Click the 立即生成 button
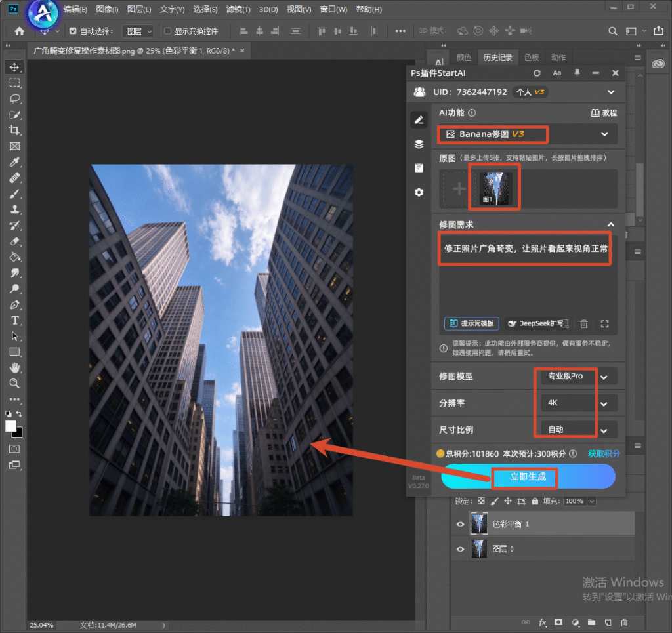672x633 pixels. 528,477
